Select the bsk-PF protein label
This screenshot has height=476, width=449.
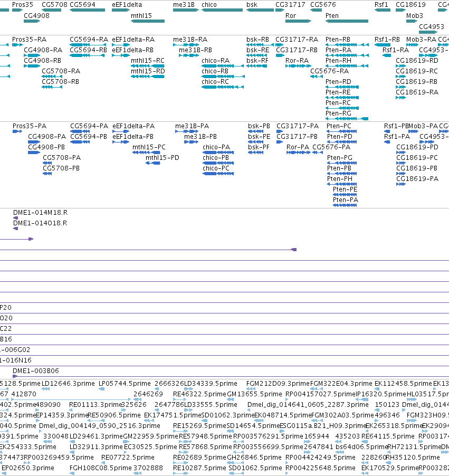[259, 147]
